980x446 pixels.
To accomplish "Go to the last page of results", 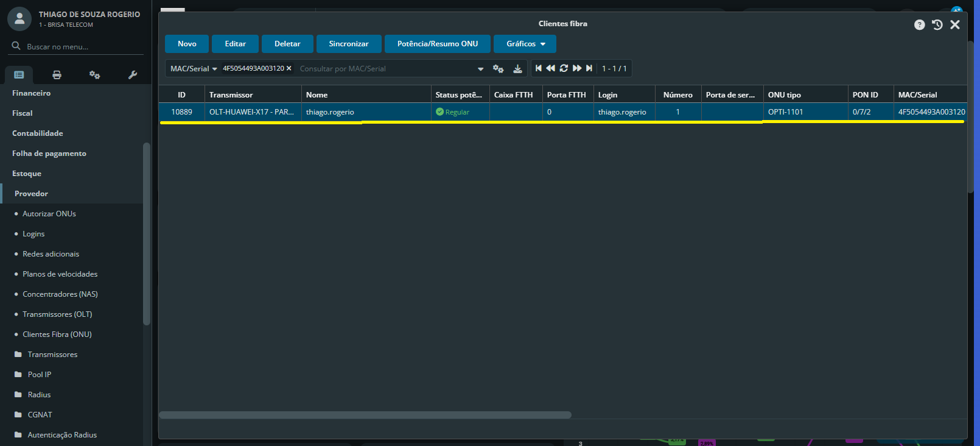I will point(589,68).
